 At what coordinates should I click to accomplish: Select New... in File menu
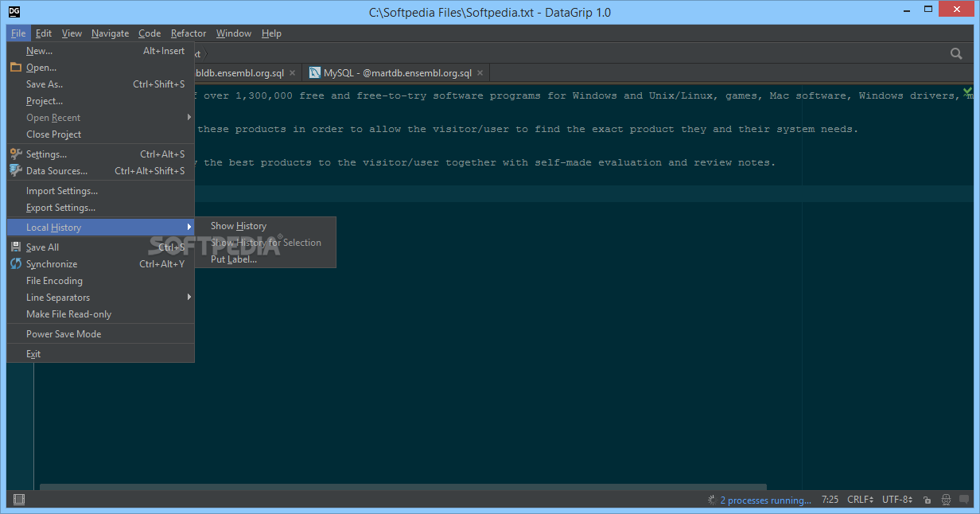click(x=100, y=51)
